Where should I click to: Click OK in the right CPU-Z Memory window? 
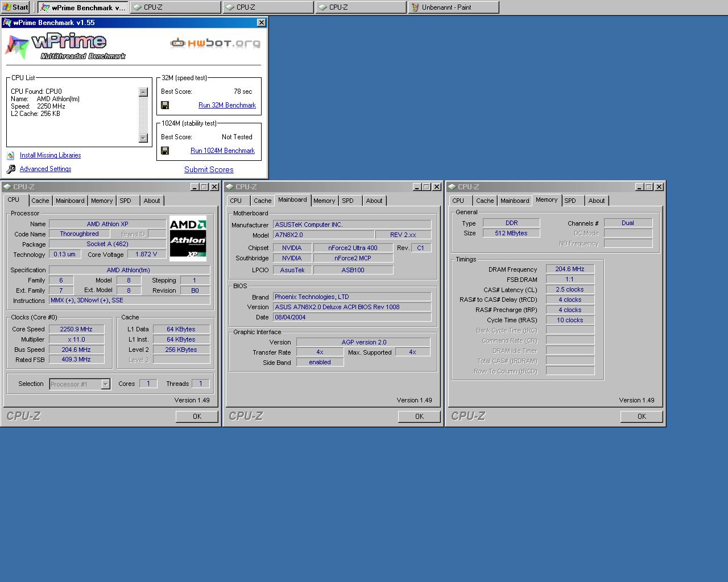(642, 417)
